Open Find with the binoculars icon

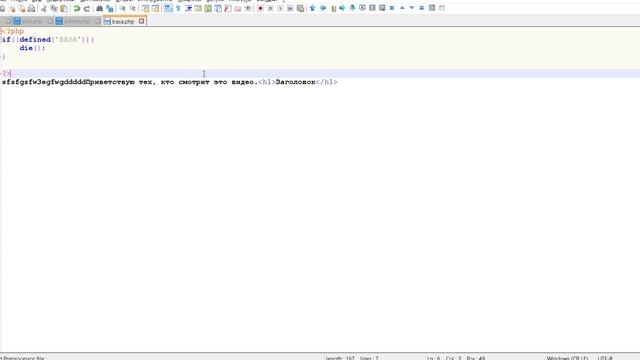[99, 8]
